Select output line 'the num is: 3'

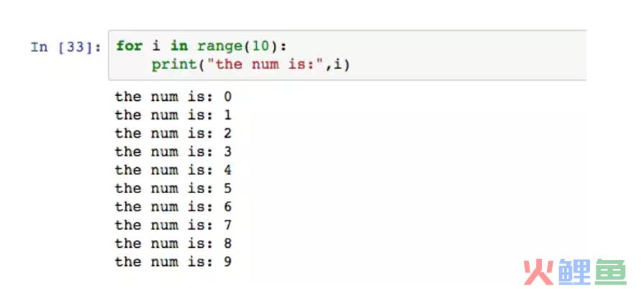(173, 151)
